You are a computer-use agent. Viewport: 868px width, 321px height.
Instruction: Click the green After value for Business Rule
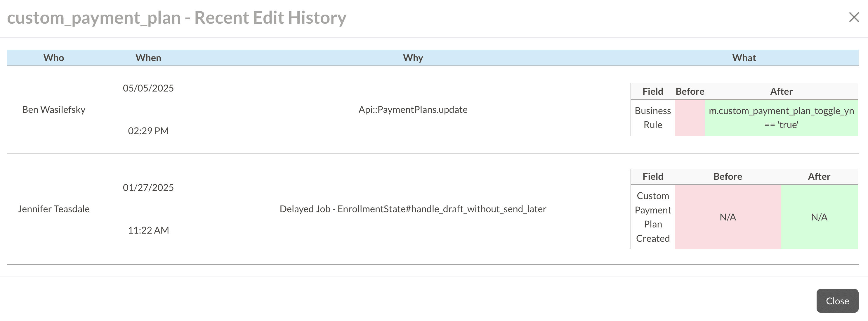pyautogui.click(x=781, y=117)
